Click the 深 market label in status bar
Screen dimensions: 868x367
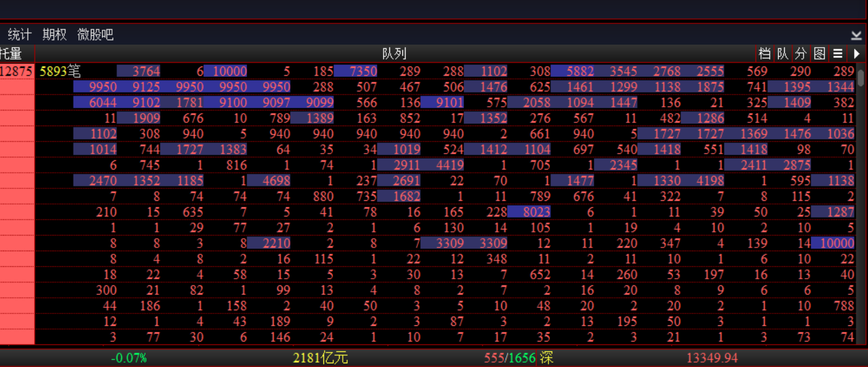547,358
